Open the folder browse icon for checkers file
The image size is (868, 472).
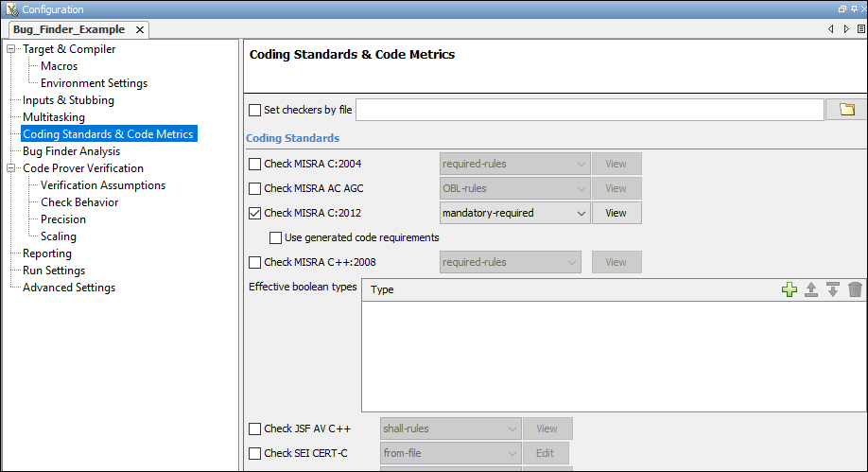(x=846, y=110)
